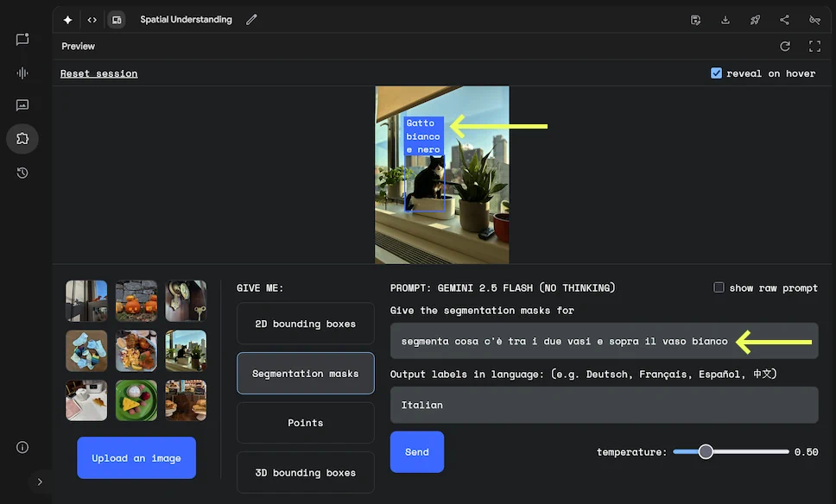Select the pocket watch and key thumbnail
836x504 pixels.
[186, 301]
